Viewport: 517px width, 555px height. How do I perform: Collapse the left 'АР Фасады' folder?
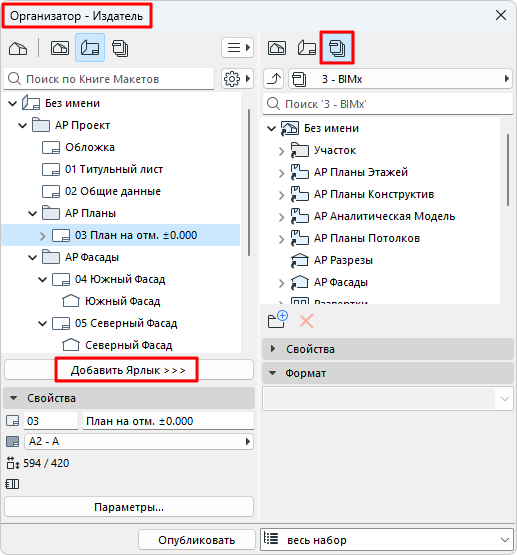click(32, 257)
